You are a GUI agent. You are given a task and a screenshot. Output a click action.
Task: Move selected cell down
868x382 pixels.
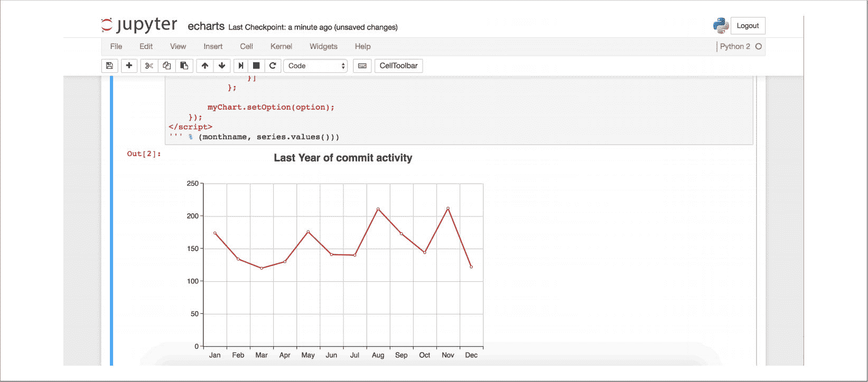(x=222, y=66)
